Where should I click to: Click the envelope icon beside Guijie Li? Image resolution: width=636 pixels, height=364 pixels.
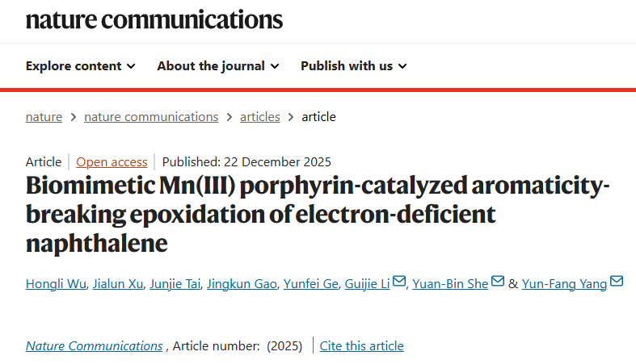[x=399, y=282]
